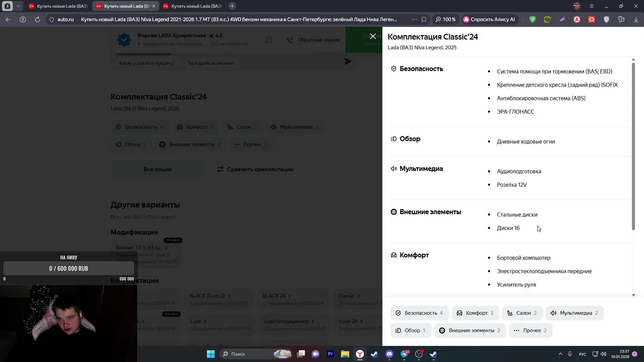Image resolution: width=644 pixels, height=362 pixels.
Task: Send chat message arrow icon
Action: pos(348,61)
